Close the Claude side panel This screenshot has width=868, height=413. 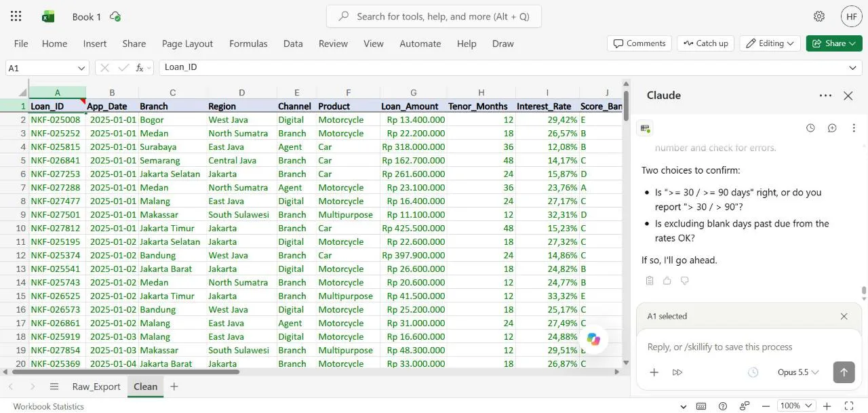click(848, 96)
